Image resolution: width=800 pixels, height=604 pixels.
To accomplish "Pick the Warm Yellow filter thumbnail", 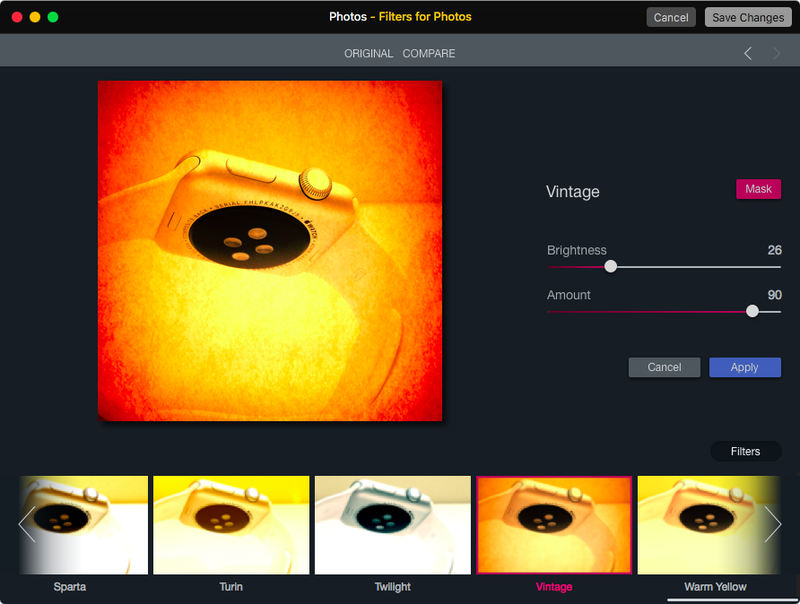I will [709, 525].
